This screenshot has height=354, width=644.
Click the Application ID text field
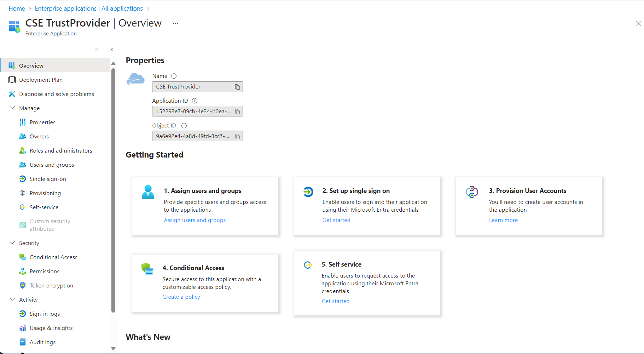coord(193,112)
